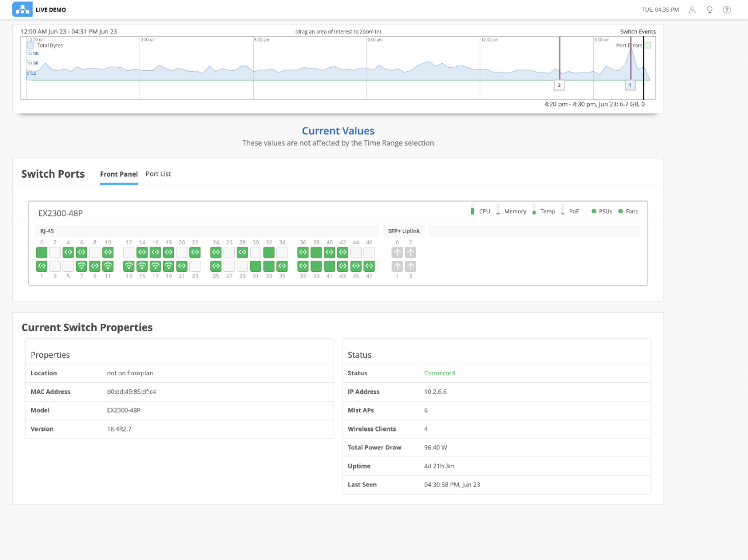Image resolution: width=748 pixels, height=560 pixels.
Task: Switch to the Port List tab
Action: tap(158, 174)
